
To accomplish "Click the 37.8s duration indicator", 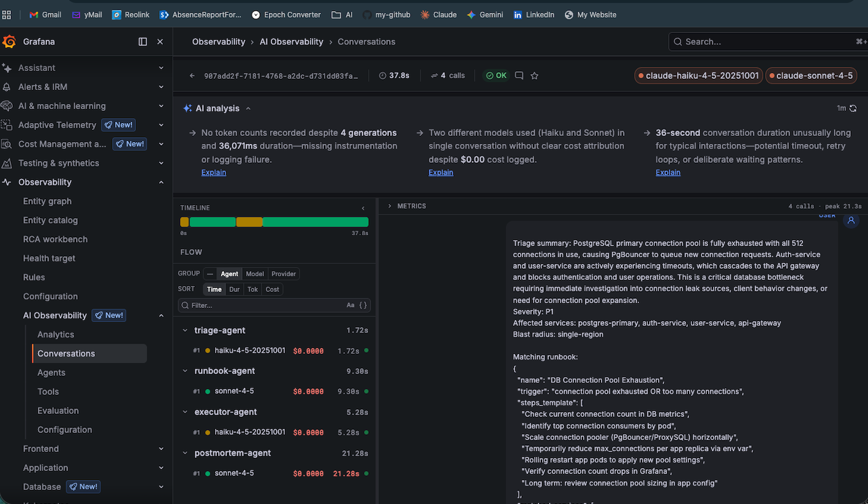I will pos(394,76).
